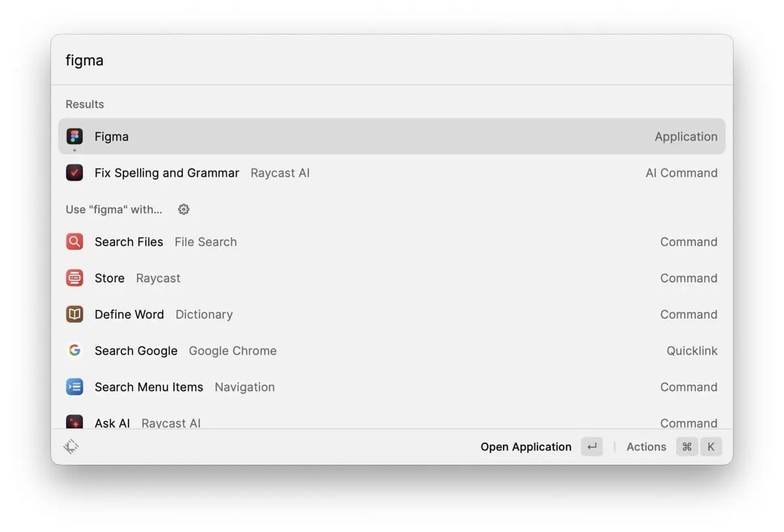
Task: Click the Fix Spelling and Grammar icon
Action: [x=74, y=173]
